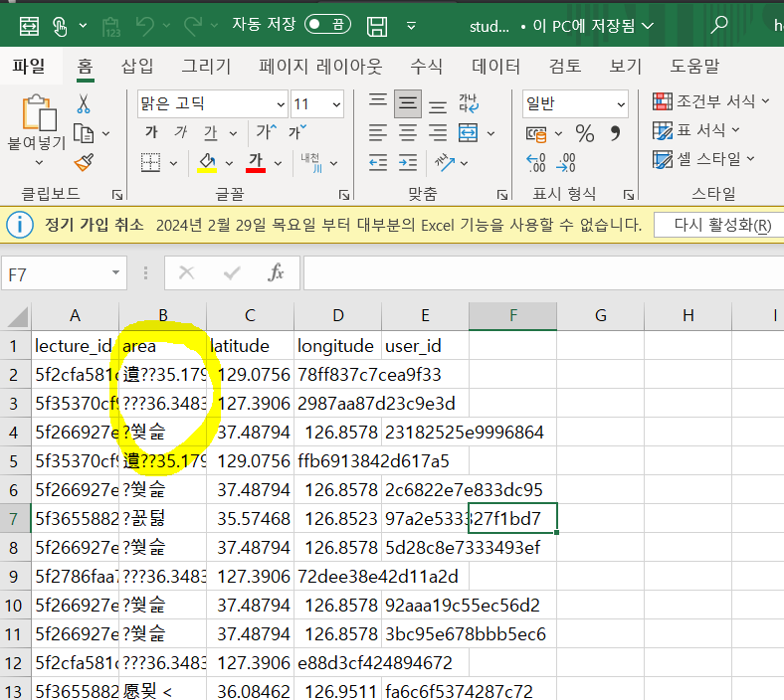Open number format dropdown 일반
The height and width of the screenshot is (700, 784).
click(621, 104)
